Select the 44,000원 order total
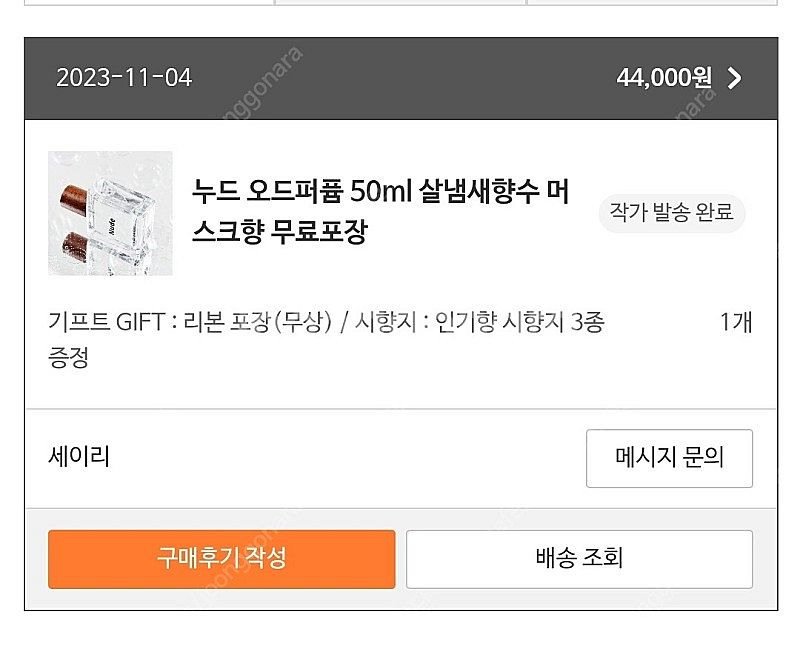 pyautogui.click(x=664, y=78)
